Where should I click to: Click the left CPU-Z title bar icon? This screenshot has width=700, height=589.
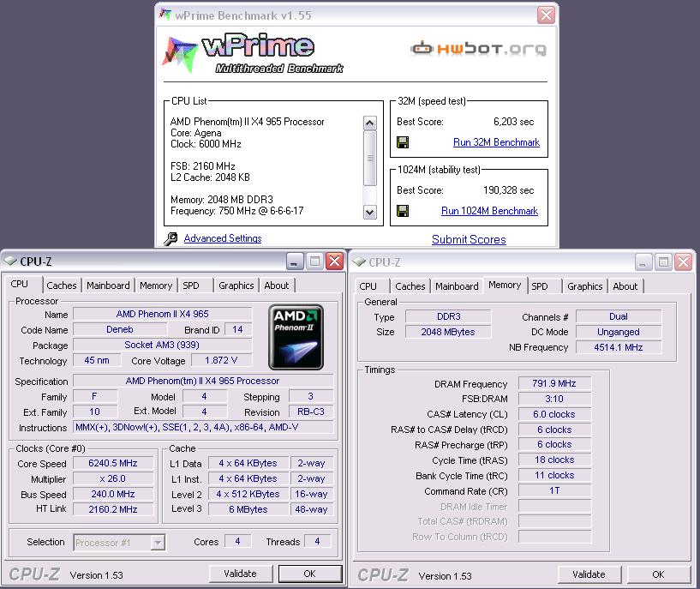pos(10,261)
